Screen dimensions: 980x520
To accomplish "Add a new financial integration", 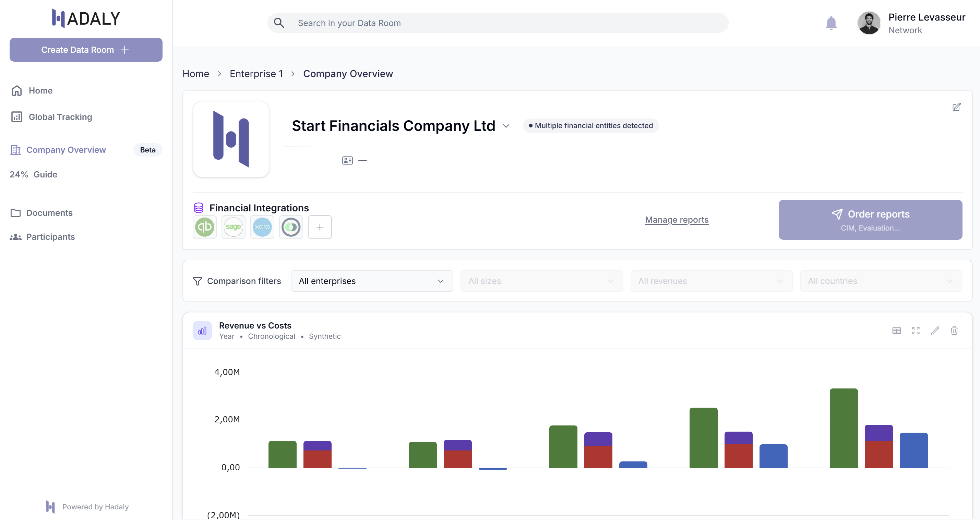I will click(x=320, y=227).
